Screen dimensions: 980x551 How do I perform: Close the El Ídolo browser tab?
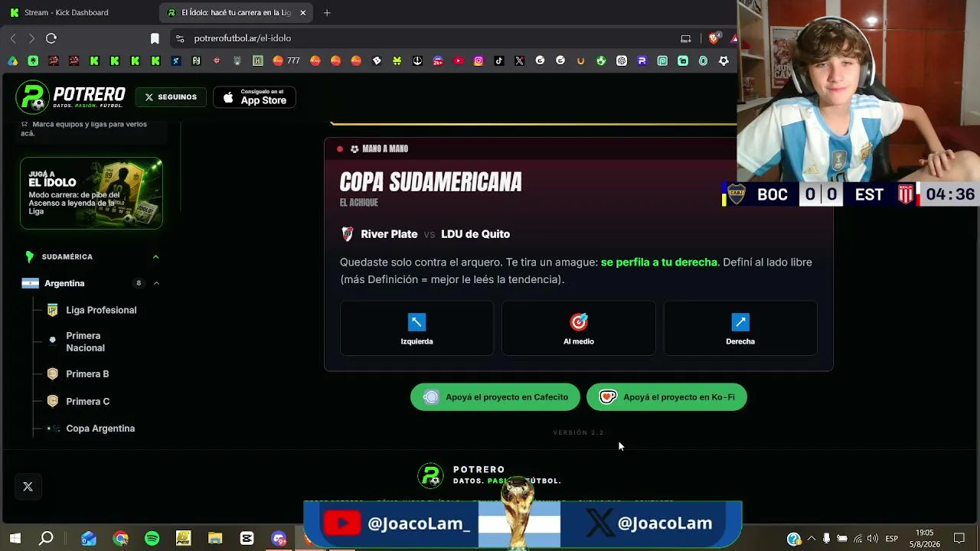click(302, 12)
